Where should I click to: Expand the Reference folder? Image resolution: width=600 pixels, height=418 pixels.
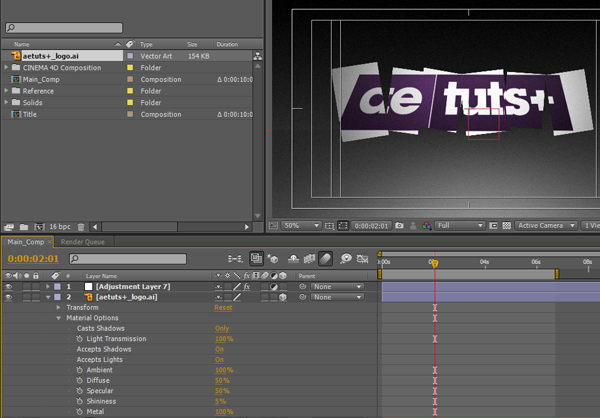[6, 91]
